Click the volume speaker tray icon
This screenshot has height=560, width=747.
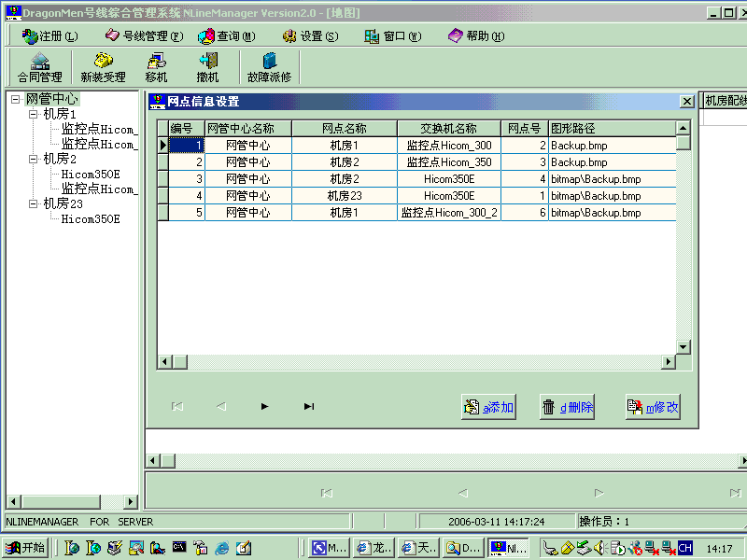(599, 548)
